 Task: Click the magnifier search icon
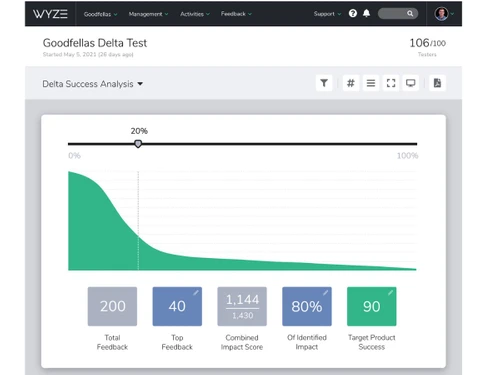[x=410, y=13]
